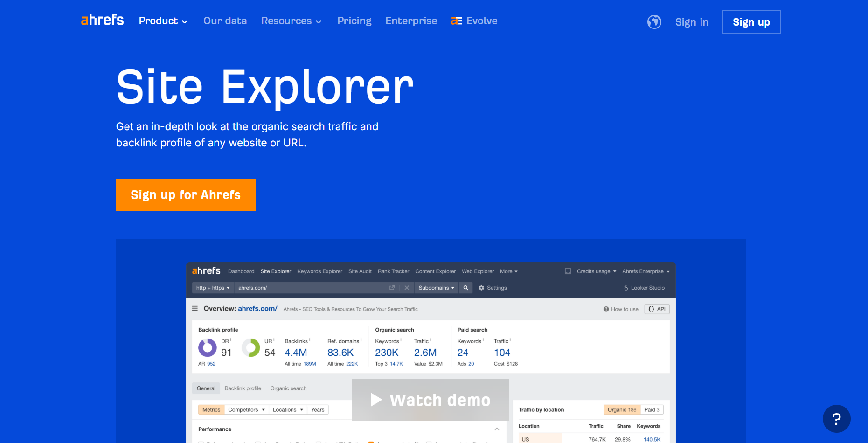Screen dimensions: 868x443
Task: Click the Paid Keywords value 24
Action: point(463,353)
